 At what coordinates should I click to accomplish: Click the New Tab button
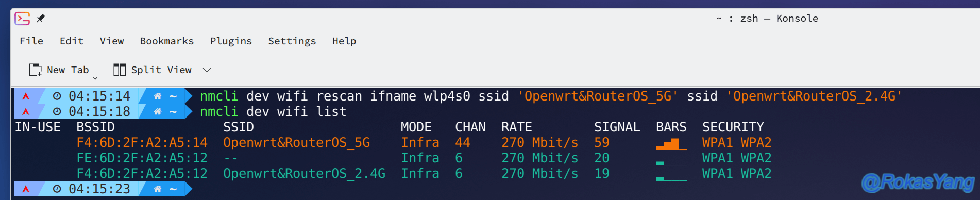tap(59, 70)
